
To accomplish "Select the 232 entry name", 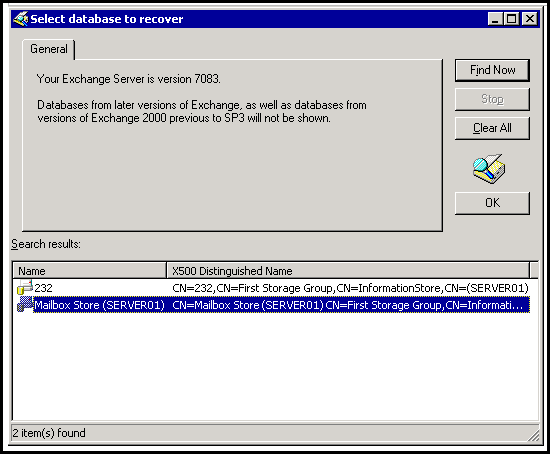I will coord(43,288).
